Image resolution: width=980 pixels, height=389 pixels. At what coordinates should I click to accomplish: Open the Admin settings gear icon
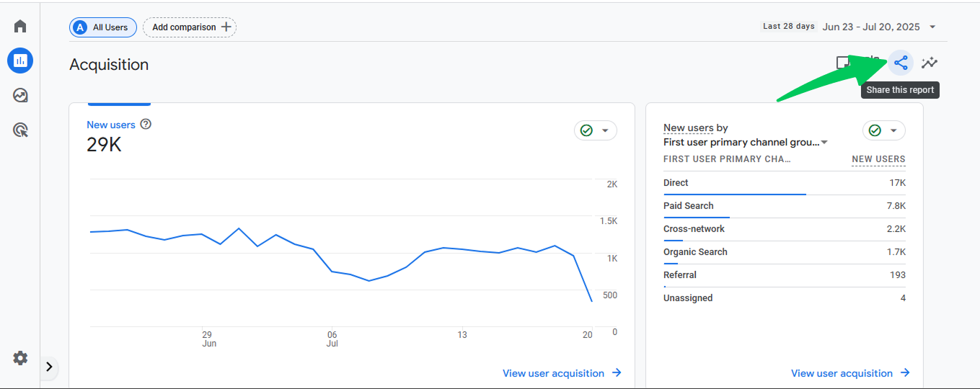(20, 358)
